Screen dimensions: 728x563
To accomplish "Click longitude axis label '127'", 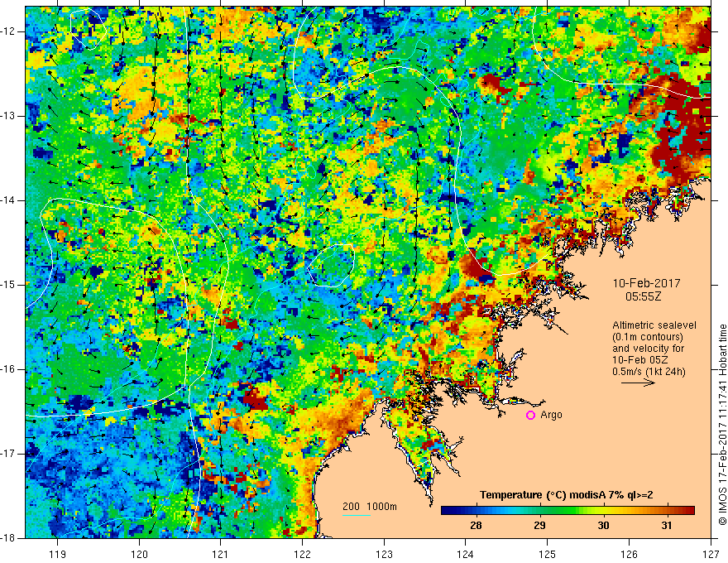I will pos(711,554).
